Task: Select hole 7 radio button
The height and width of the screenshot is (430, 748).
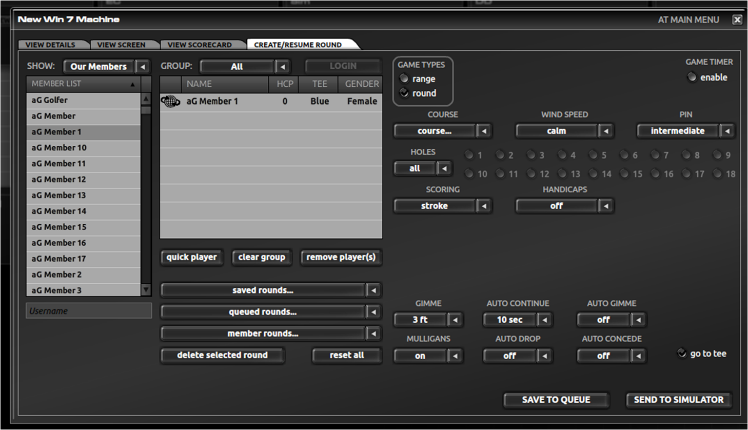Action: (x=655, y=155)
